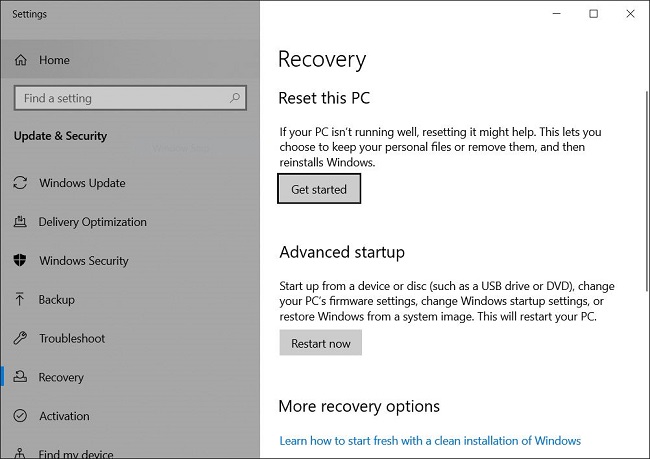Open the clean installation of Windows link

(430, 440)
